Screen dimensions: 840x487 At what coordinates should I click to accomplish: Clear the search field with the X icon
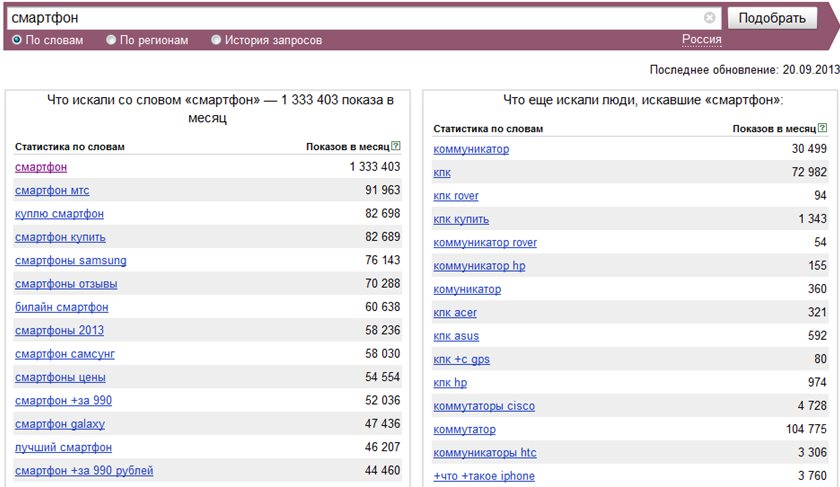(709, 18)
